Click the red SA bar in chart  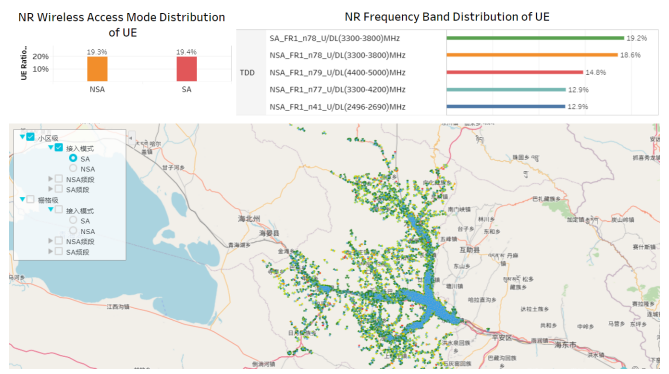pyautogui.click(x=187, y=69)
